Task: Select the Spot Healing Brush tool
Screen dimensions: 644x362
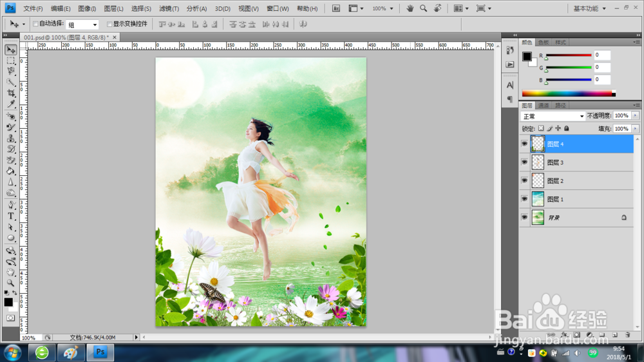Action: (x=11, y=117)
